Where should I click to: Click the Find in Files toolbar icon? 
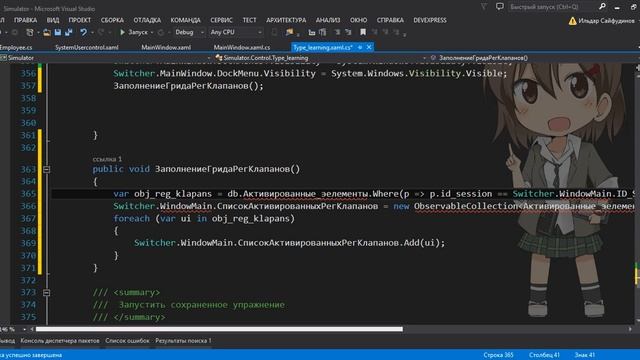pos(289,32)
